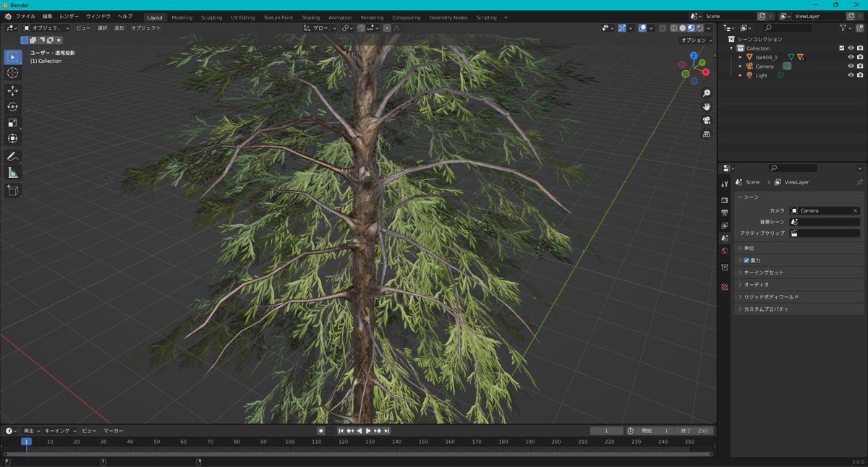
Task: Open the 編集 menu
Action: 47,17
